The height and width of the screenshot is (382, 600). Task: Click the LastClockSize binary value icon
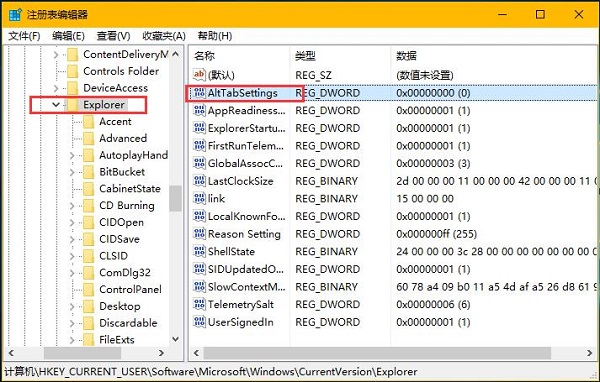(199, 181)
